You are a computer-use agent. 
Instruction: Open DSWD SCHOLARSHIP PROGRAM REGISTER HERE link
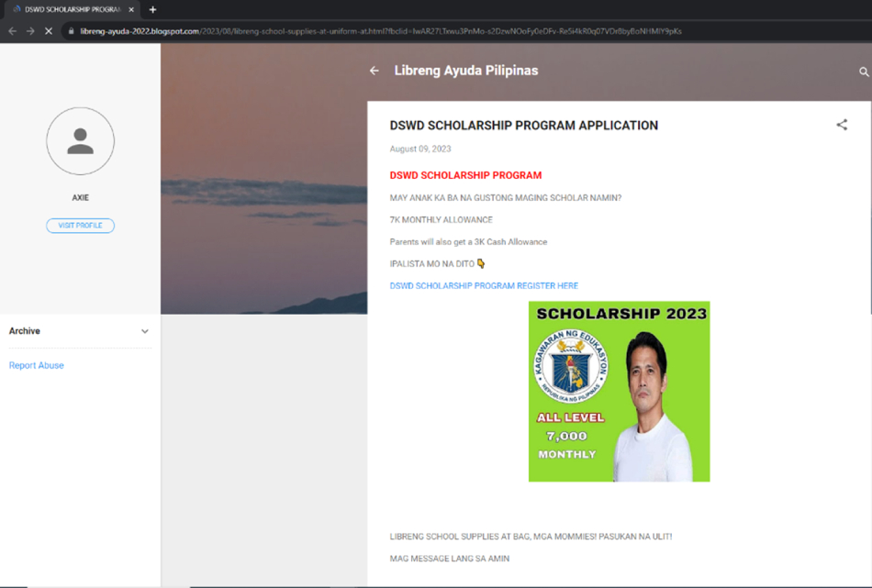click(484, 285)
